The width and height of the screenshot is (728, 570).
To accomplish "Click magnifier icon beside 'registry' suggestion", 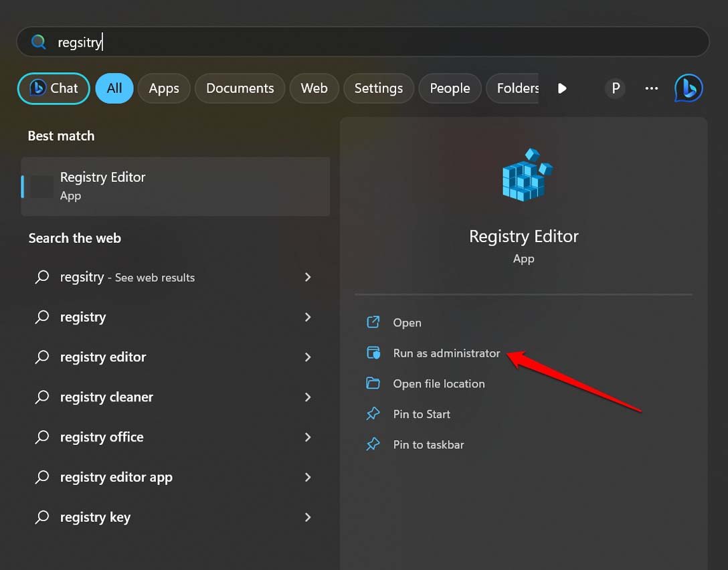I will (x=42, y=317).
